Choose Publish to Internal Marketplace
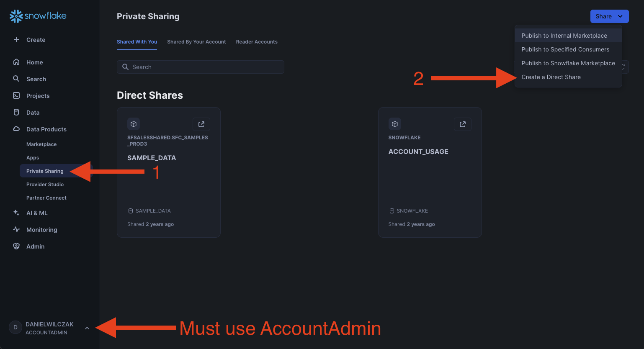This screenshot has height=349, width=644. click(564, 36)
